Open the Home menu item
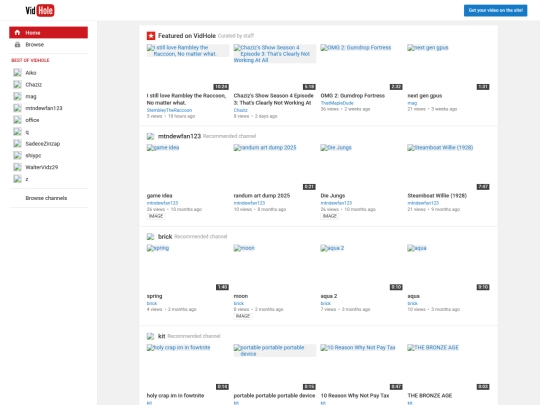This screenshot has width=540, height=405. point(49,32)
